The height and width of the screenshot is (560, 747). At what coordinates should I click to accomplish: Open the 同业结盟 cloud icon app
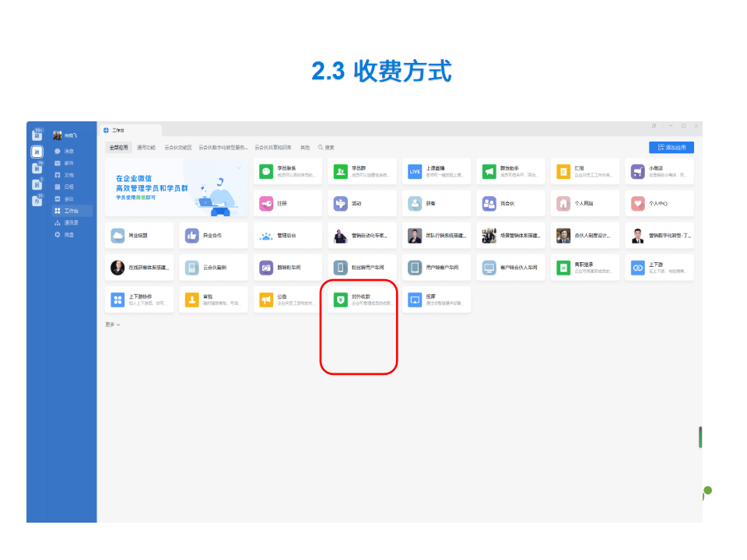point(139,235)
